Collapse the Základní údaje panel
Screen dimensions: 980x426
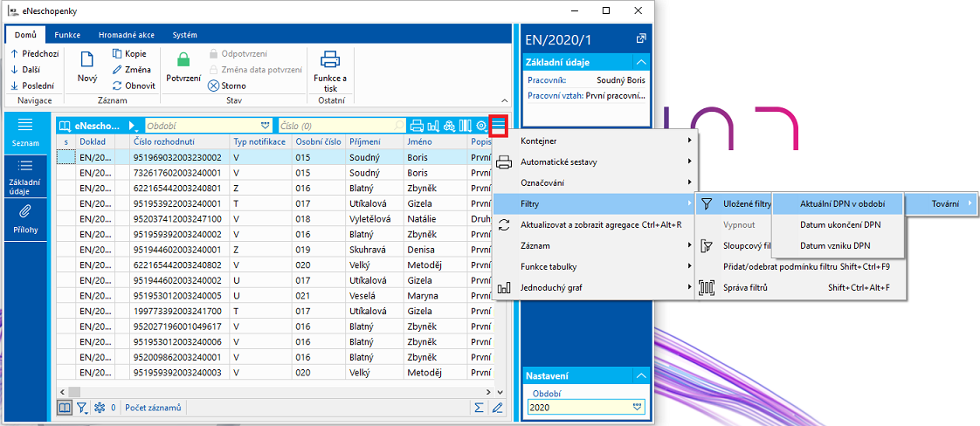(x=640, y=62)
